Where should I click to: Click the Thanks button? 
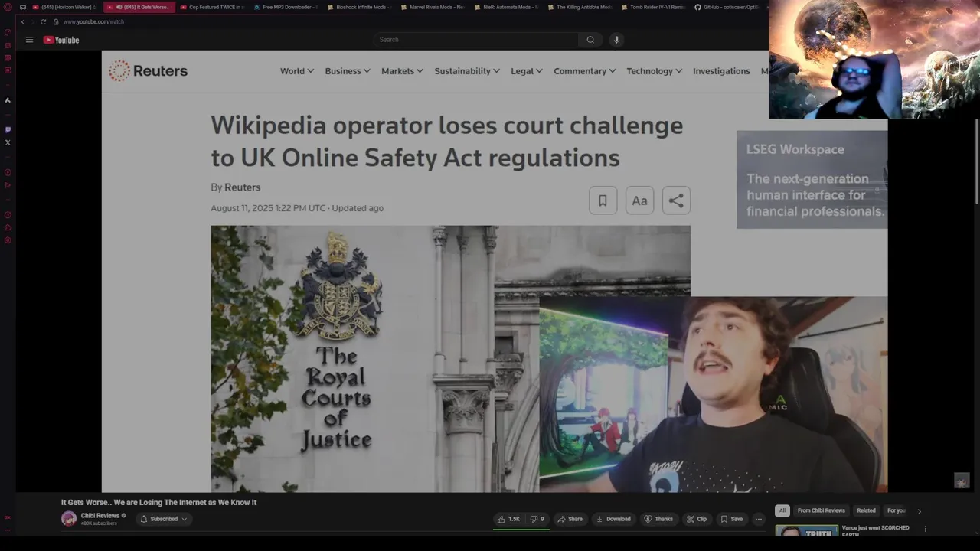(658, 519)
